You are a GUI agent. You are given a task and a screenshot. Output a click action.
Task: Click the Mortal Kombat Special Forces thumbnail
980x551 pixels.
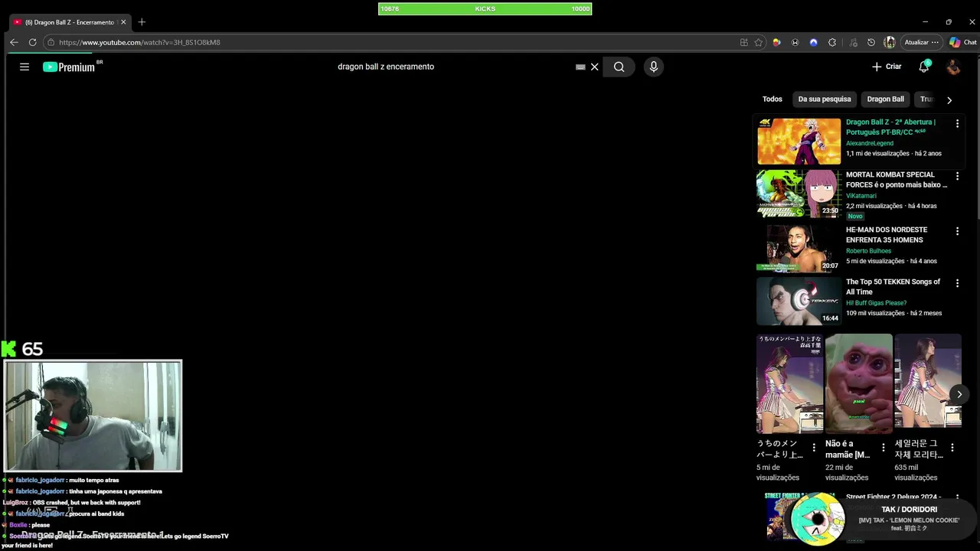click(x=799, y=194)
